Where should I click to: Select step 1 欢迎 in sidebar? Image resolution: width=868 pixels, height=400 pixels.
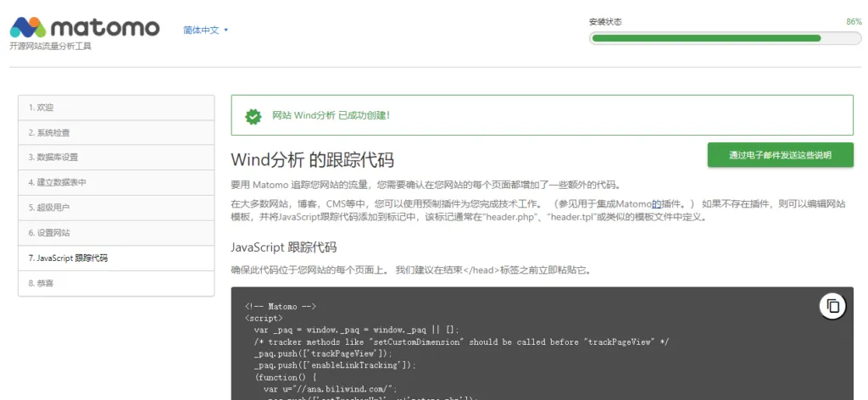(x=116, y=108)
